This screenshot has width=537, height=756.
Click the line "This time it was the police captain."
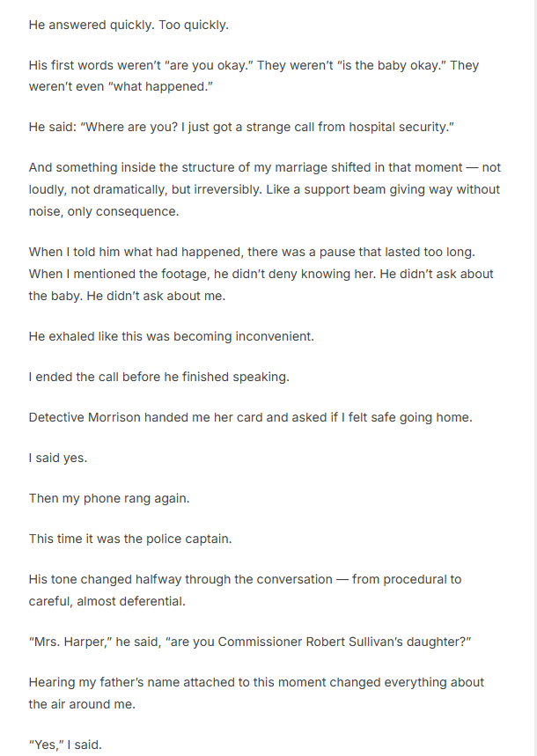(130, 539)
